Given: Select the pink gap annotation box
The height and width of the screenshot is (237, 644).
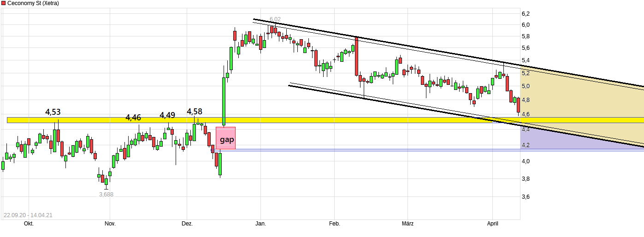Looking at the screenshot, I should pos(226,138).
